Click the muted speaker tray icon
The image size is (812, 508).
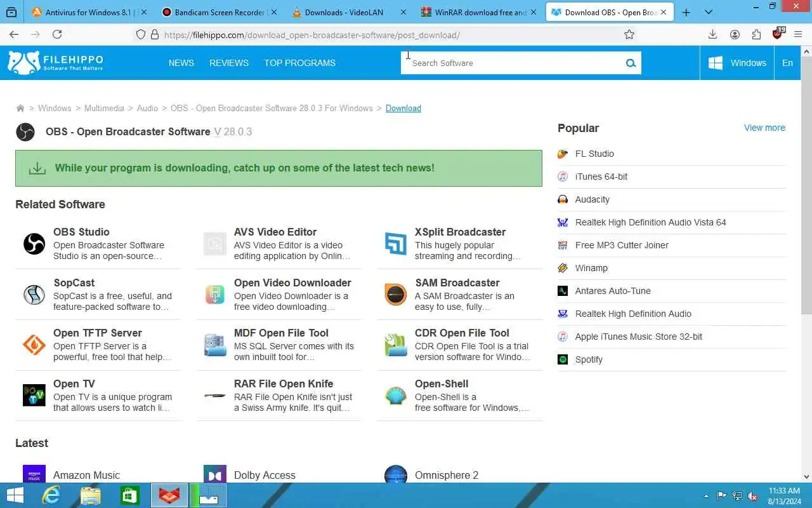pos(752,496)
